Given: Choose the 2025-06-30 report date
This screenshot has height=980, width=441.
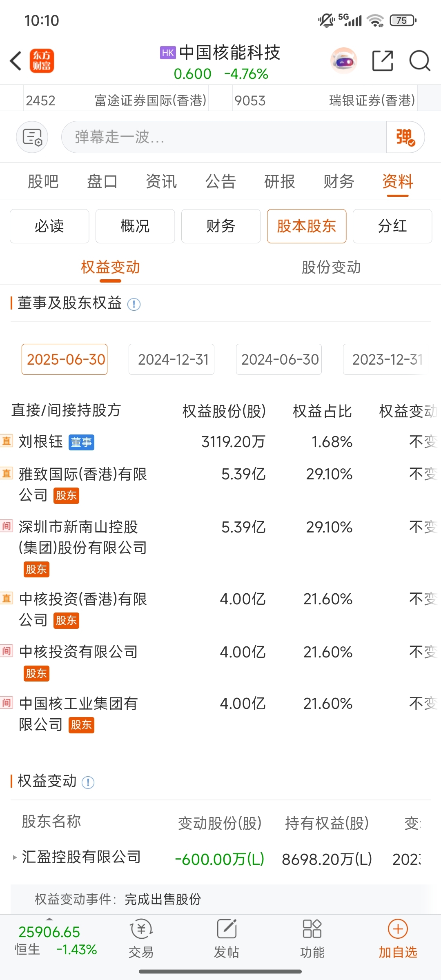Looking at the screenshot, I should pos(65,359).
